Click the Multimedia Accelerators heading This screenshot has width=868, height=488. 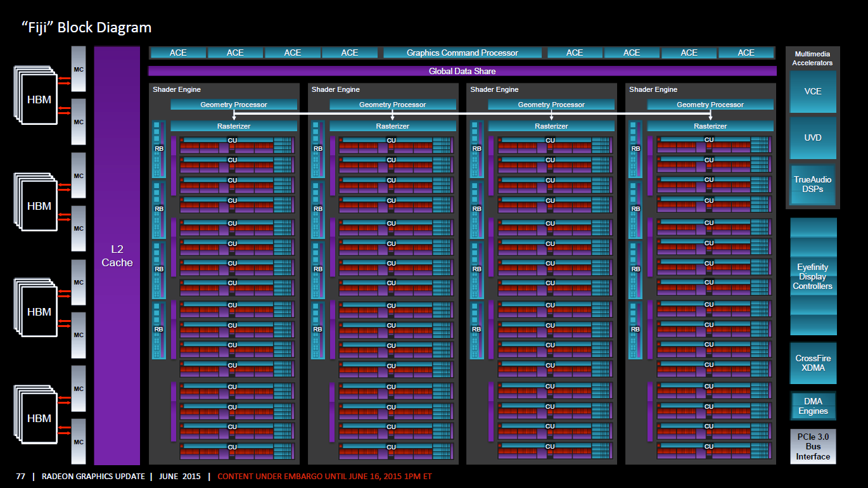813,59
